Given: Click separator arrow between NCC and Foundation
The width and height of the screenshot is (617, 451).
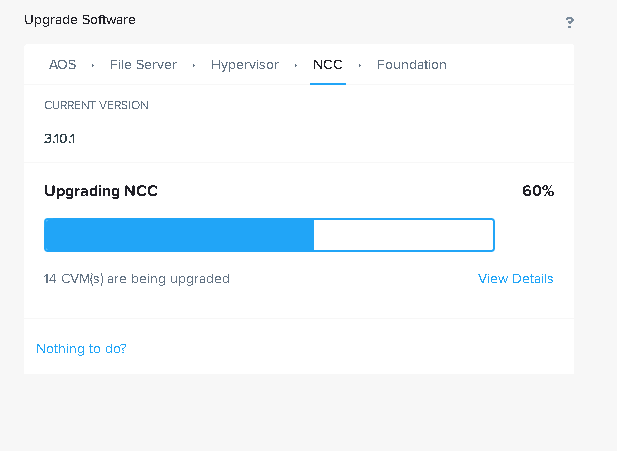Looking at the screenshot, I should pos(360,66).
